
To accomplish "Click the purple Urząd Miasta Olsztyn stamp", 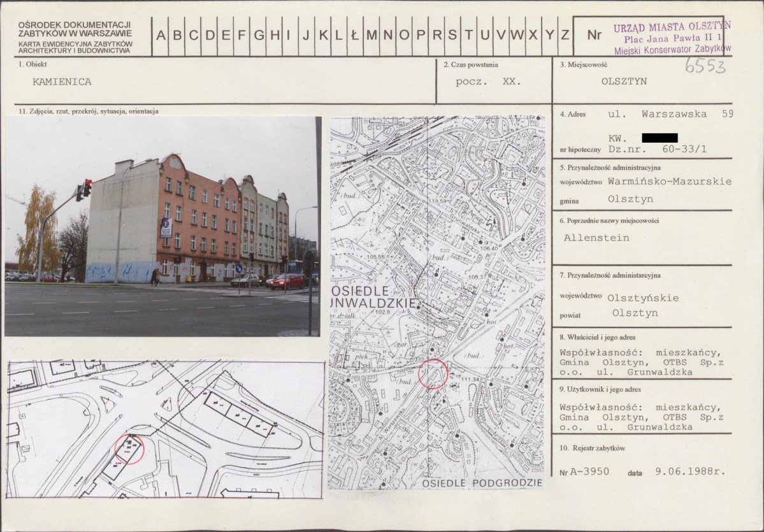I will pyautogui.click(x=672, y=37).
